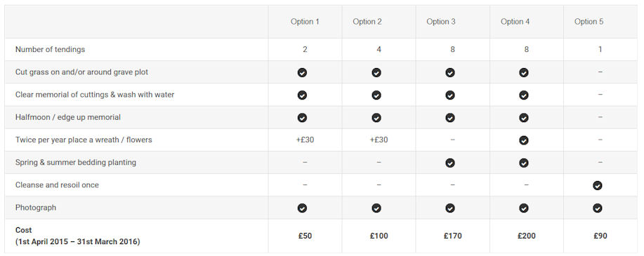
Task: Click the £200 cost for Option 4
Action: [x=527, y=236]
